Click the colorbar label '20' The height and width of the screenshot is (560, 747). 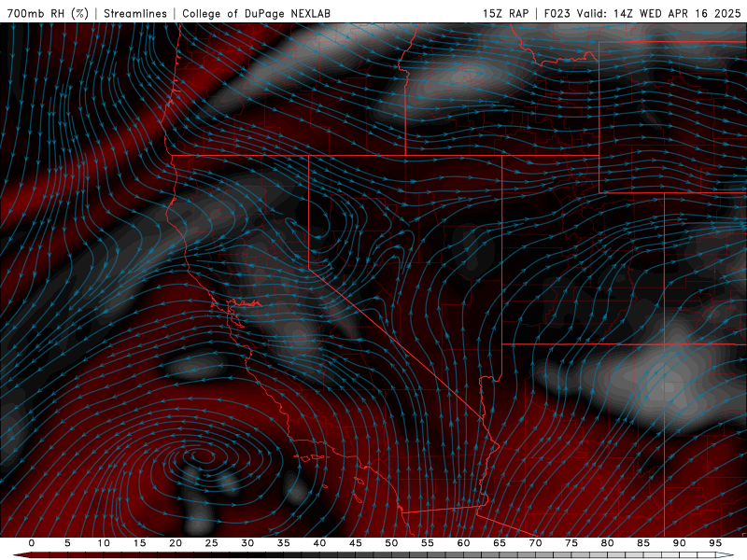(176, 543)
